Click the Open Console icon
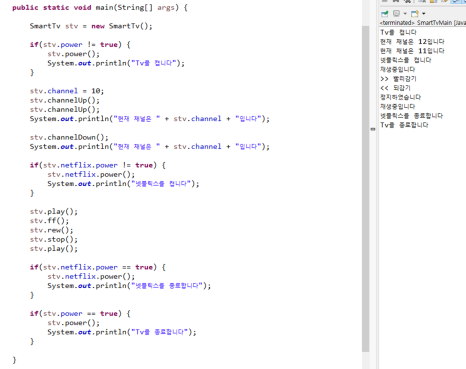 [415, 13]
